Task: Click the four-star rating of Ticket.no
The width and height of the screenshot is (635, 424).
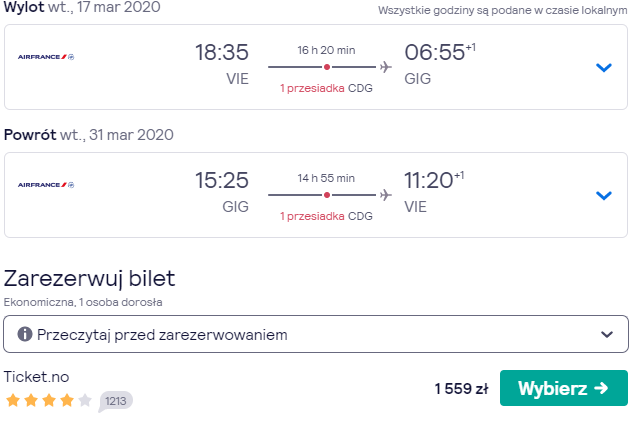Action: point(40,401)
